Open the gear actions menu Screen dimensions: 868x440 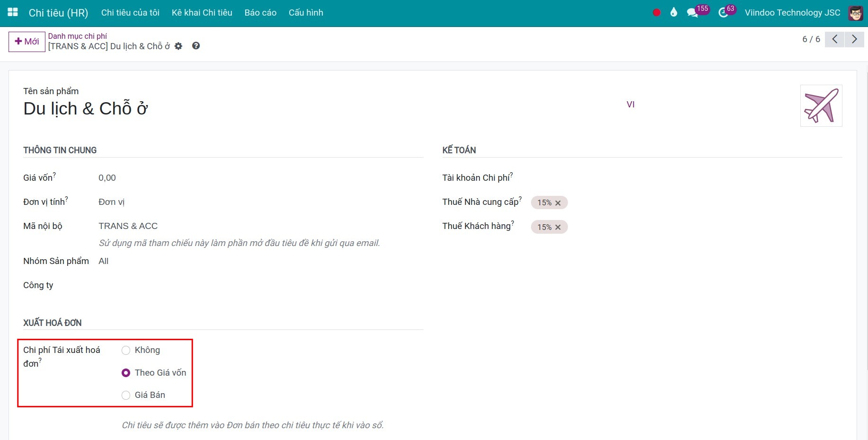click(x=178, y=46)
